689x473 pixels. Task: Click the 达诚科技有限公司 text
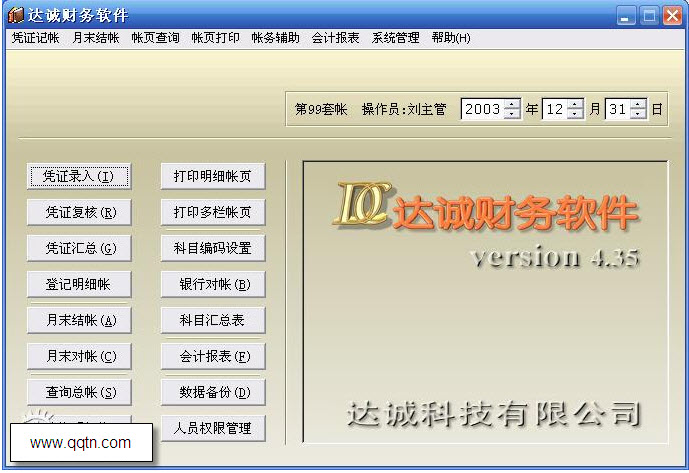493,414
